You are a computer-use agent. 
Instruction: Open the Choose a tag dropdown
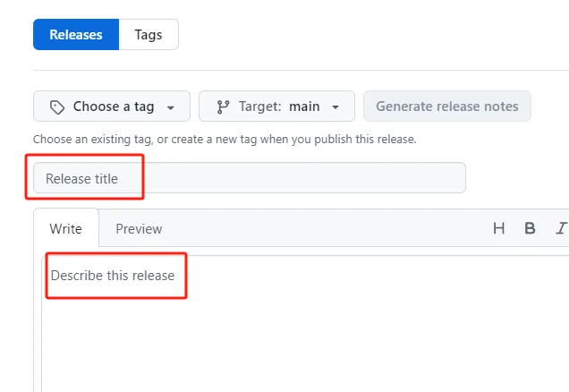[x=112, y=107]
